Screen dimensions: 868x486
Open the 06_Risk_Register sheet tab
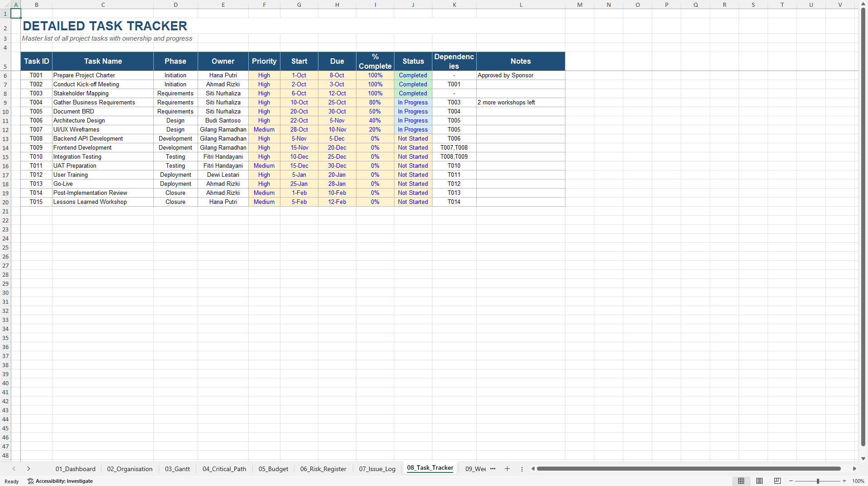click(x=323, y=469)
